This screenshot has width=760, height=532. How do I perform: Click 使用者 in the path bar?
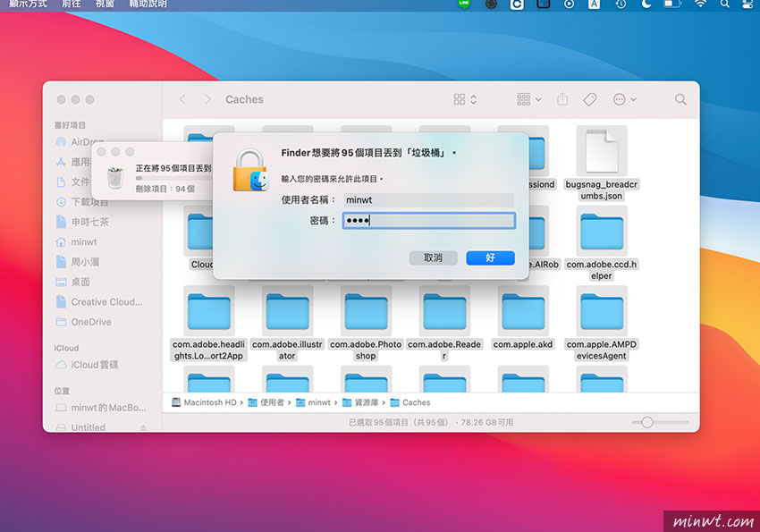point(266,402)
